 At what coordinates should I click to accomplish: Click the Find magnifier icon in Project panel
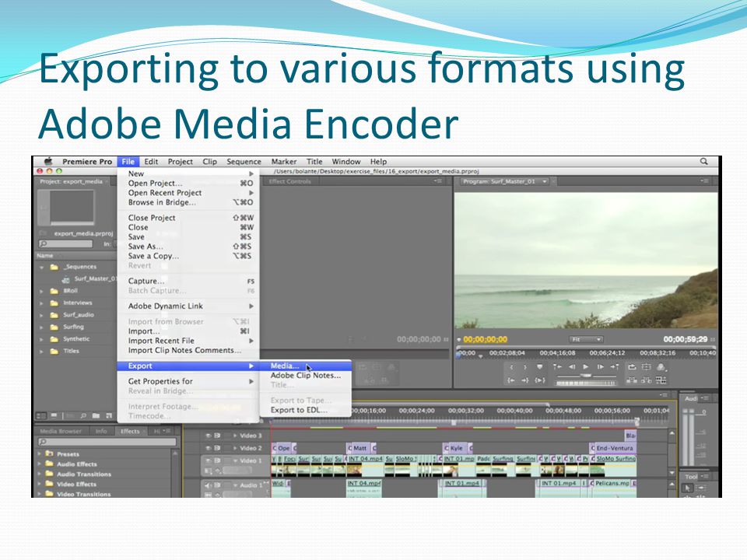coord(83,415)
